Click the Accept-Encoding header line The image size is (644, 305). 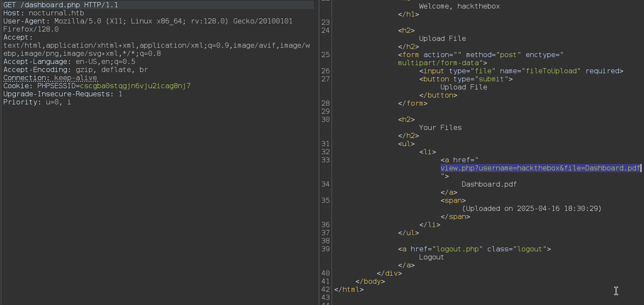click(75, 70)
